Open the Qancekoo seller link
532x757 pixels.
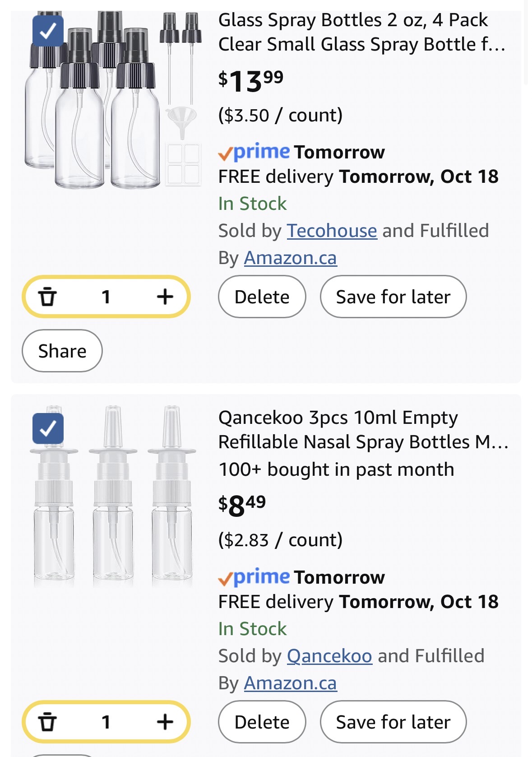tap(329, 656)
